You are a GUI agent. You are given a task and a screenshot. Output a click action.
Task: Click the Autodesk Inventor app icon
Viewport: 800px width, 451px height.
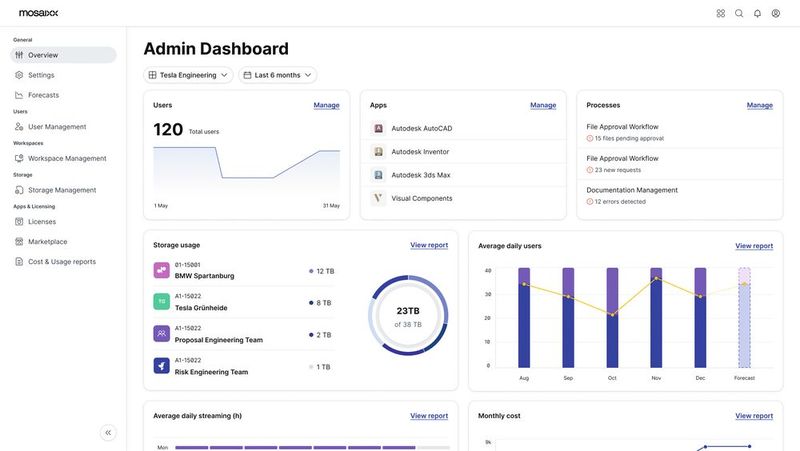tap(378, 152)
